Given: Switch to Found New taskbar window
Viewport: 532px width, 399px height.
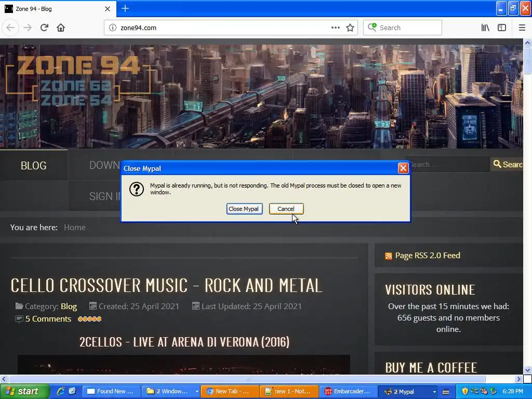Looking at the screenshot, I should (x=111, y=391).
